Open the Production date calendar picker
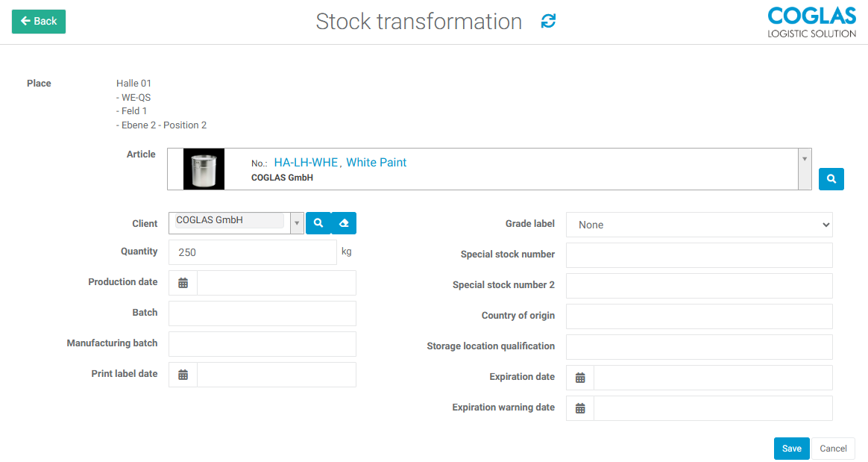The height and width of the screenshot is (462, 868). (x=183, y=283)
